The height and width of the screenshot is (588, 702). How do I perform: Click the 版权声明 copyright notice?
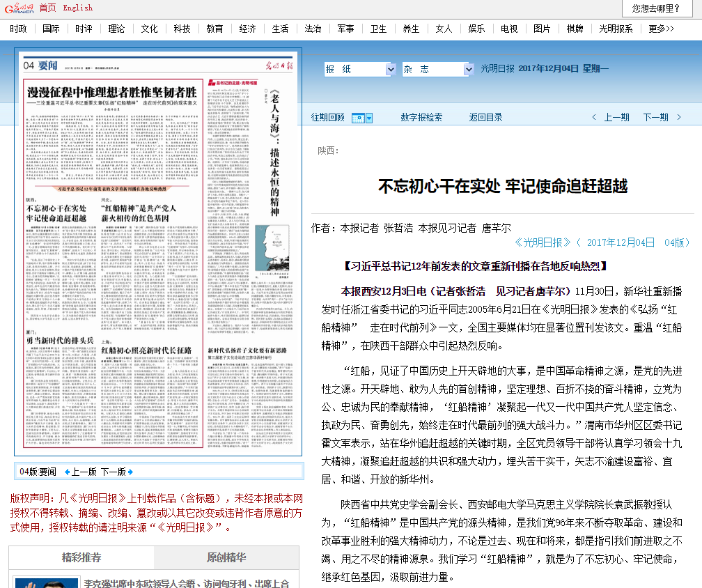[x=156, y=513]
